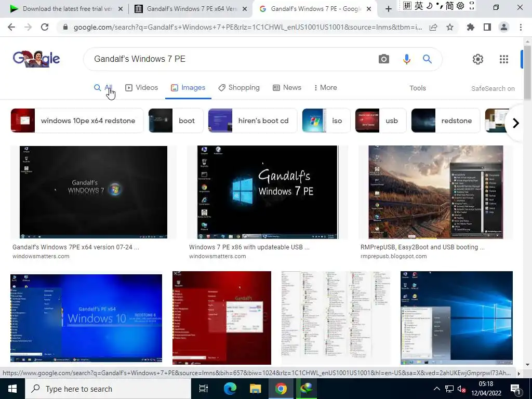Close the 'Download the latest free trial' tab

click(121, 9)
